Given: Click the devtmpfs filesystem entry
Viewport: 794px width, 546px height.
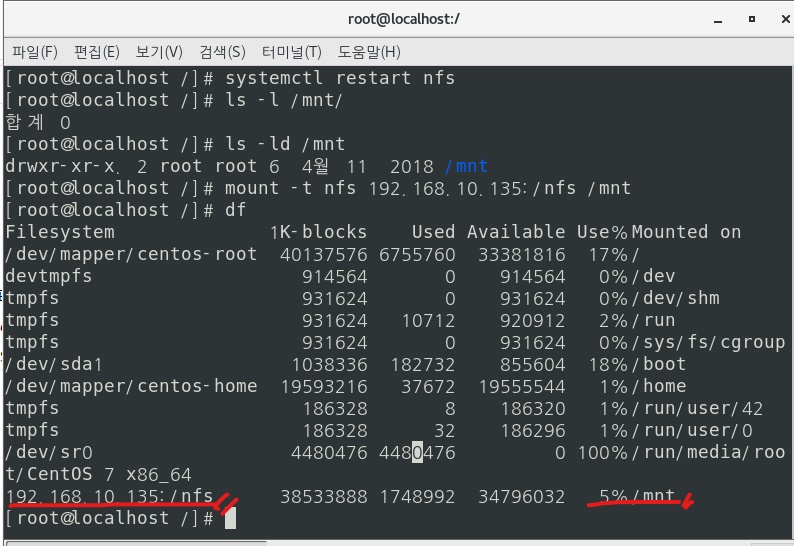Looking at the screenshot, I should [x=49, y=277].
